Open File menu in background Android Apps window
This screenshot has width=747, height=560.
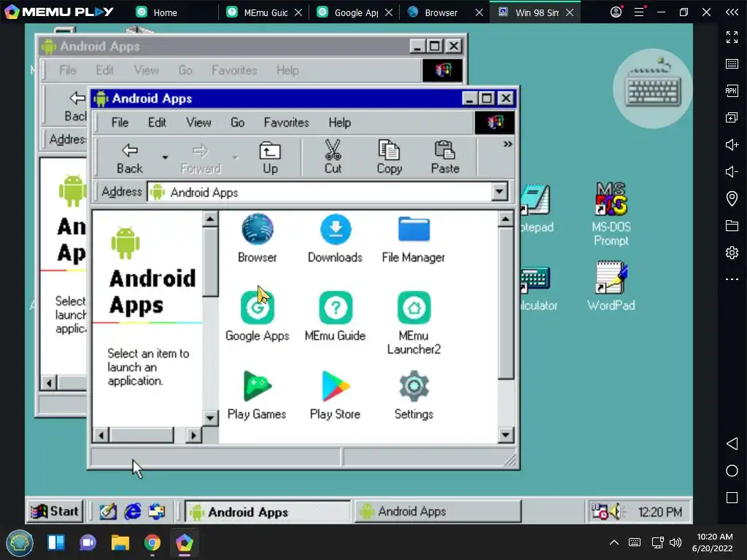68,70
